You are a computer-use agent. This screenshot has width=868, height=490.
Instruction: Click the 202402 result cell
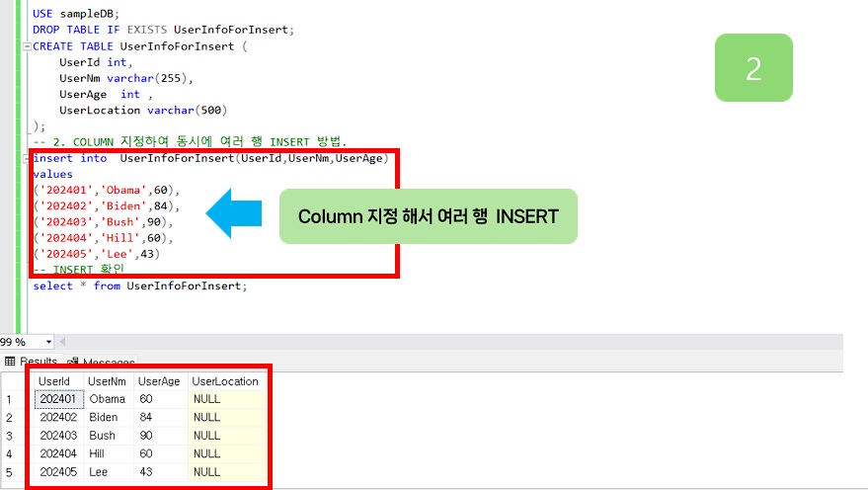pyautogui.click(x=58, y=418)
